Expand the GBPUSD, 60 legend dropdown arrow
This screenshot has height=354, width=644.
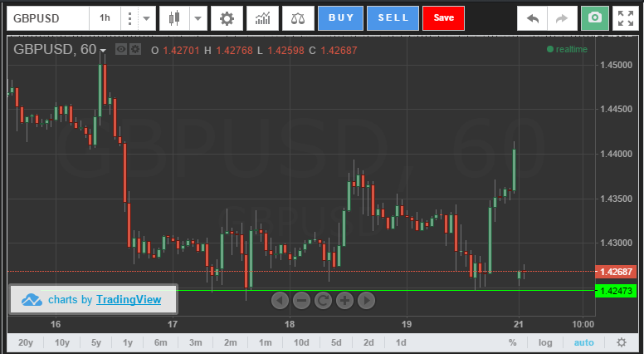click(x=103, y=51)
